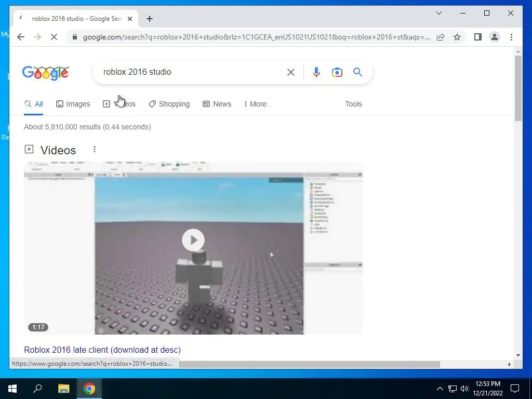Open Roblox 2016 late client link
The width and height of the screenshot is (532, 399).
click(x=102, y=350)
